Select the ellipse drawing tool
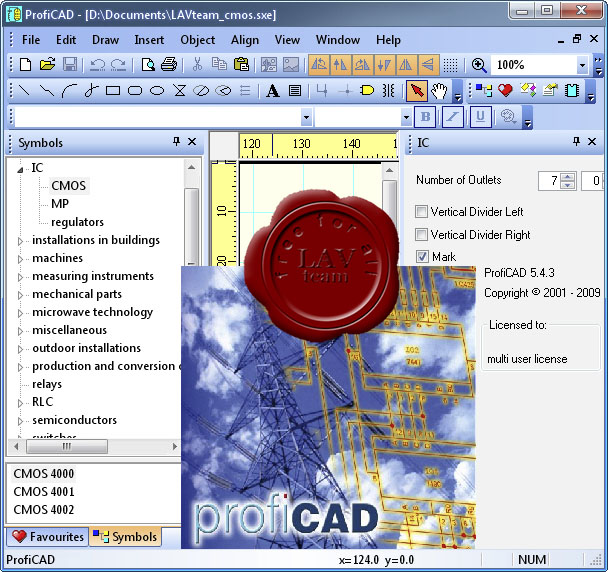This screenshot has height=572, width=608. pos(157,91)
